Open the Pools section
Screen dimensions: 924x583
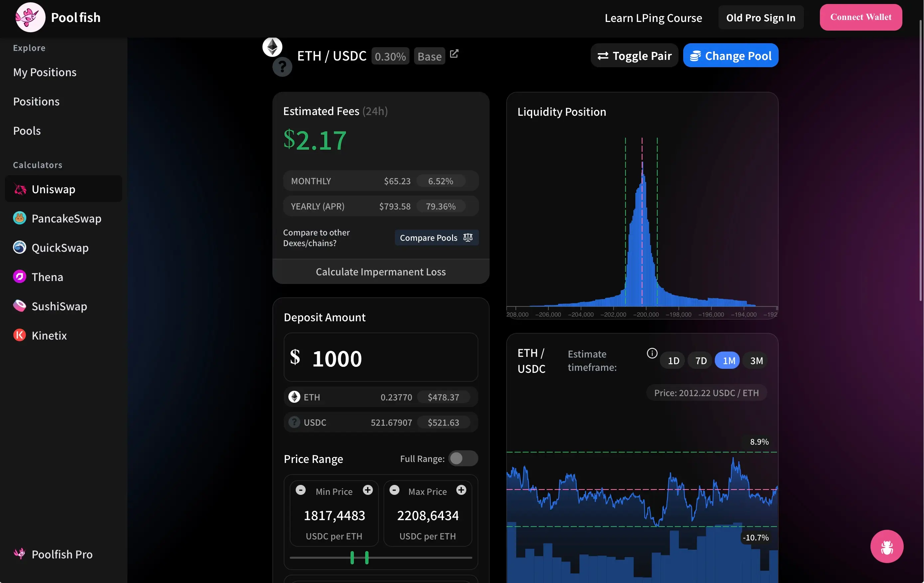coord(27,130)
